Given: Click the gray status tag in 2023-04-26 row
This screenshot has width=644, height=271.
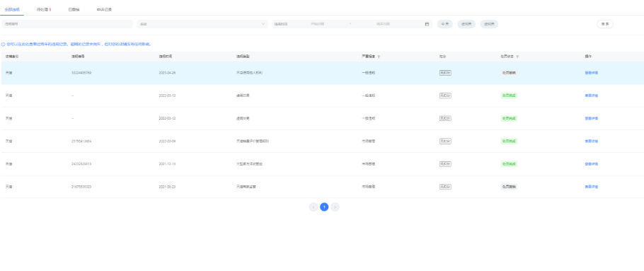Looking at the screenshot, I should tap(509, 73).
